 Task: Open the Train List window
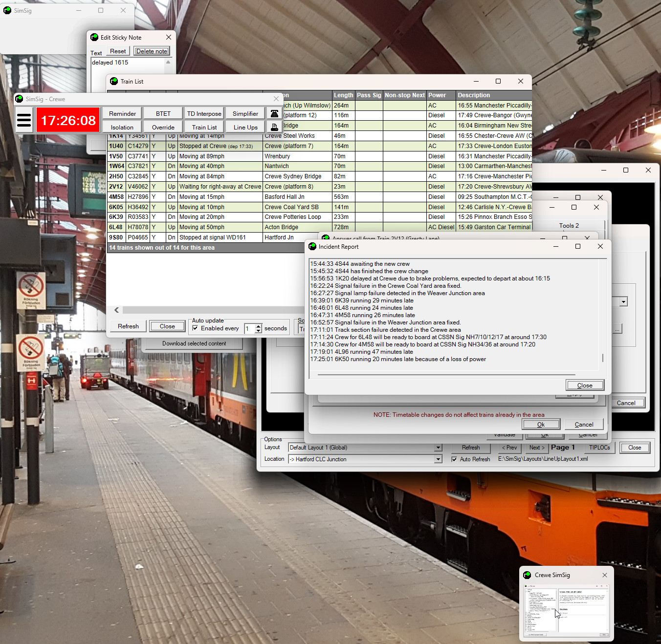point(204,127)
